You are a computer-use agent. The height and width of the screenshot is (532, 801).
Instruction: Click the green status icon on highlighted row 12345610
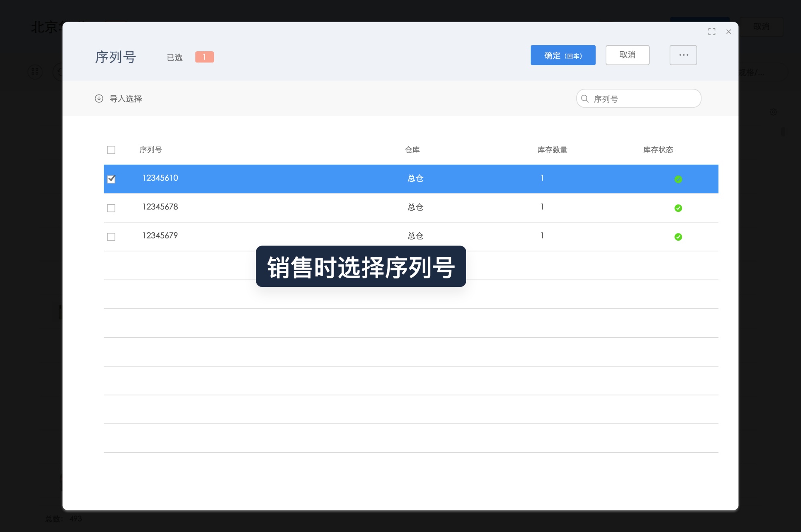678,179
